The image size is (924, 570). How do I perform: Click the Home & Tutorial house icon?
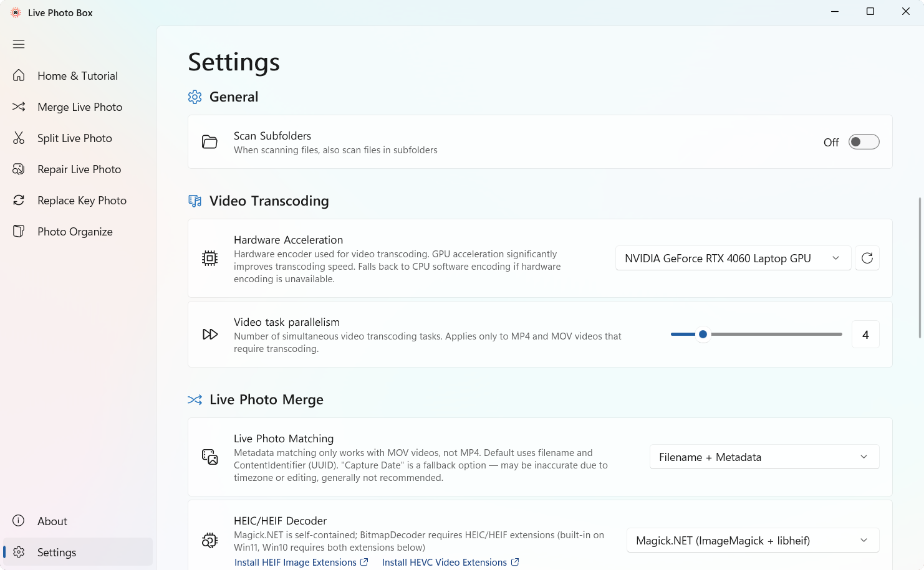click(19, 75)
